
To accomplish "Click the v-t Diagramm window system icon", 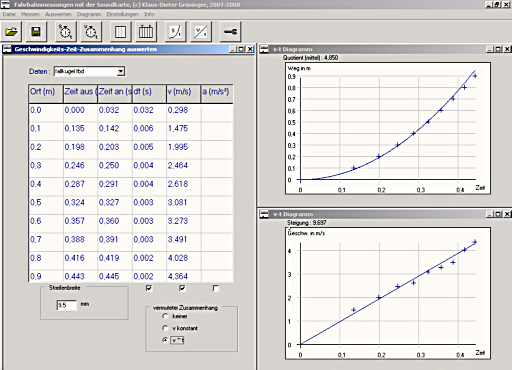I will (264, 214).
